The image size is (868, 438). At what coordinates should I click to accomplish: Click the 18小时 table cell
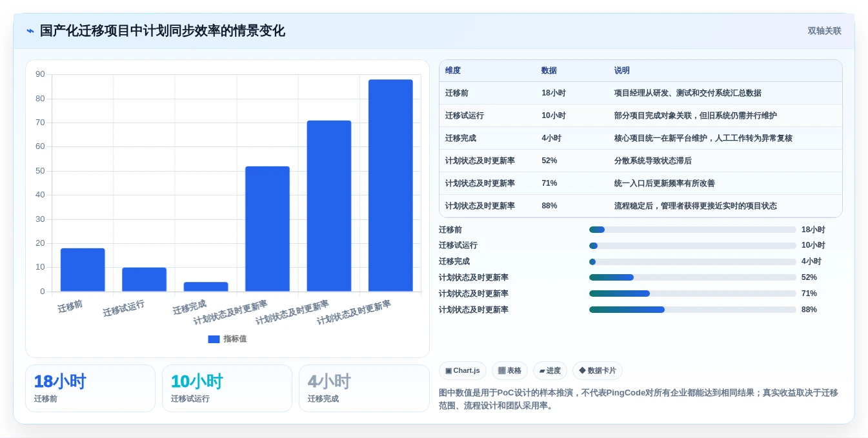(x=554, y=93)
